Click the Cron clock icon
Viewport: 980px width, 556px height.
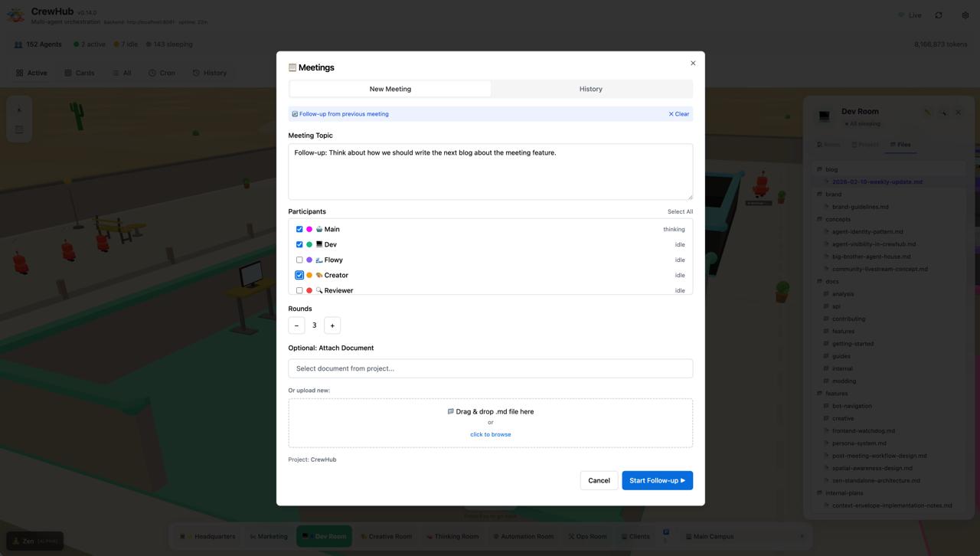[152, 73]
